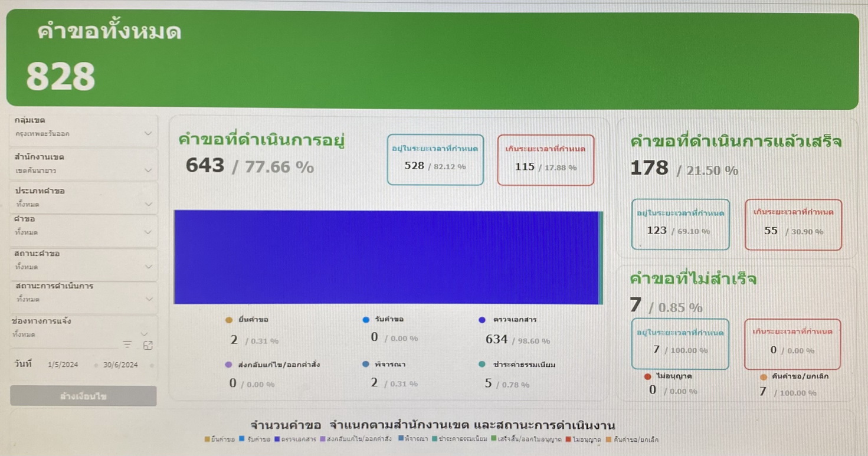Open the สำนักงานเขต dropdown list
Screen dimensions: 868x456
coord(148,170)
